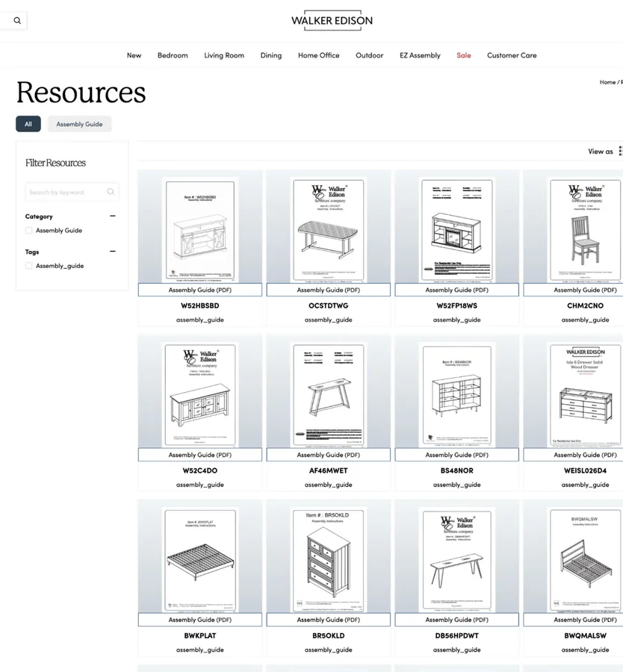623x672 pixels.
Task: Open Customer Care menu
Action: point(512,55)
